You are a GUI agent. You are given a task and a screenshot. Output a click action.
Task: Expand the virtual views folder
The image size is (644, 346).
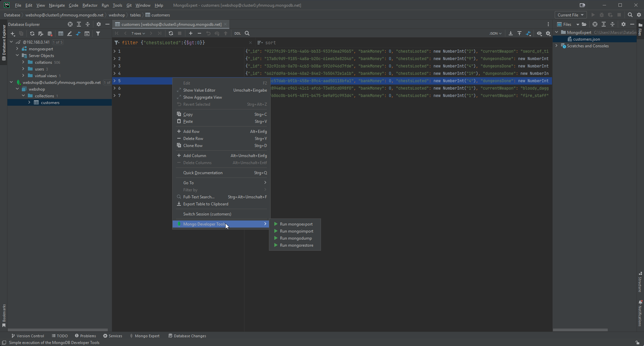point(24,76)
